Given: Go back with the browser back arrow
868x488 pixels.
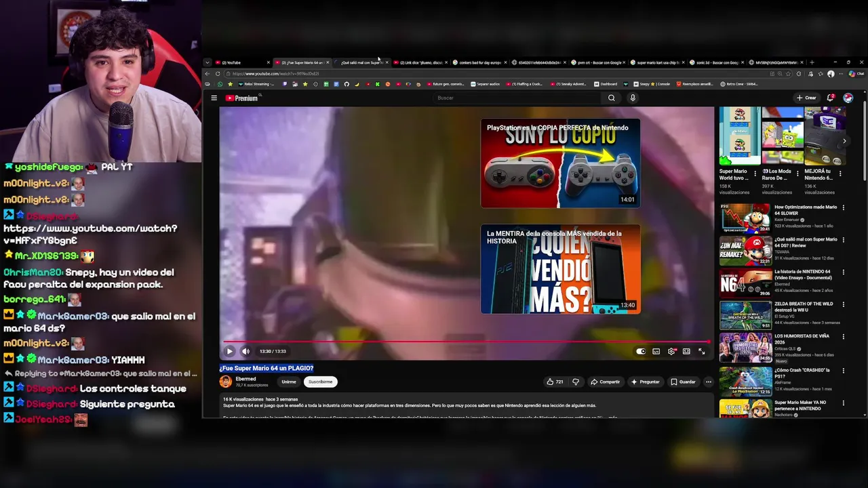Looking at the screenshot, I should (x=208, y=73).
